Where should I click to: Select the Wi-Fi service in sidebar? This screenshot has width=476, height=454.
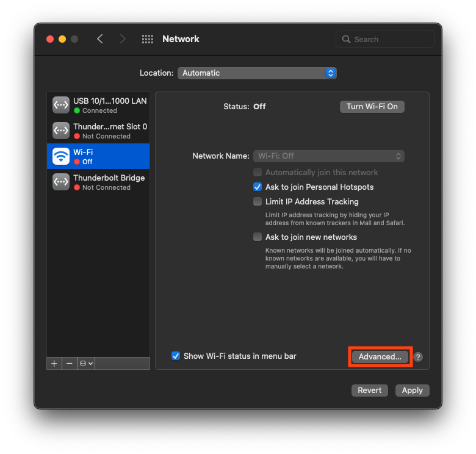98,156
